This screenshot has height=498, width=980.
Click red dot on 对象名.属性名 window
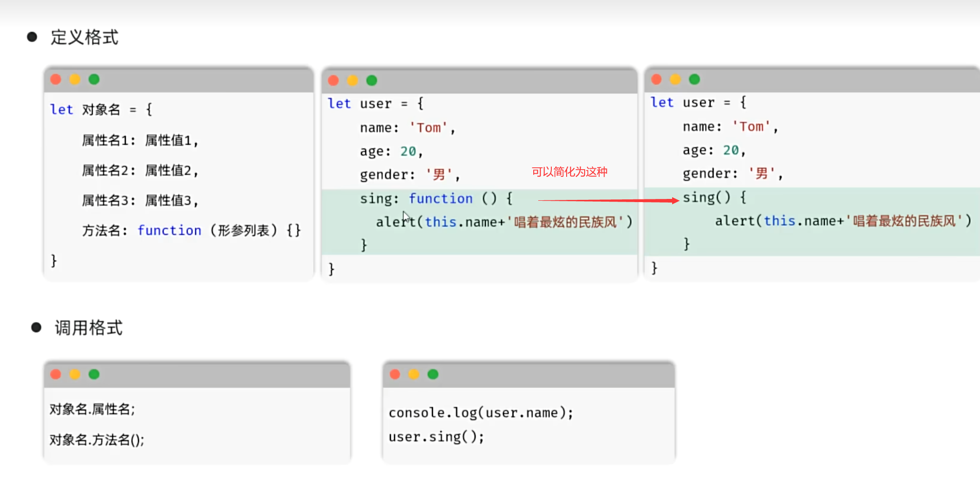pos(56,374)
